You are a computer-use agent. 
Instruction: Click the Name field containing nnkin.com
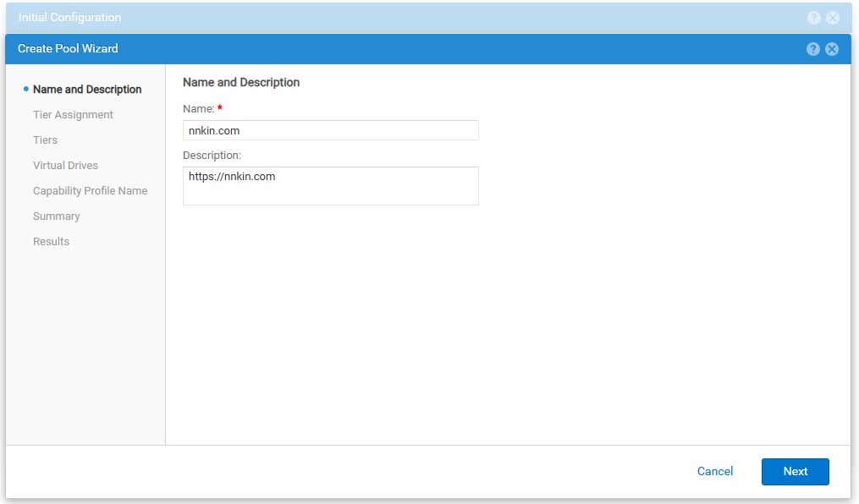point(330,130)
